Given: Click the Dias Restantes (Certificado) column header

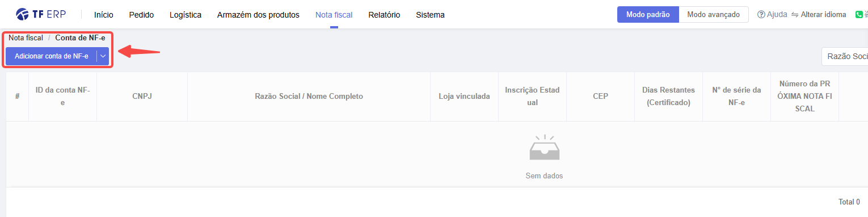Looking at the screenshot, I should [x=668, y=97].
